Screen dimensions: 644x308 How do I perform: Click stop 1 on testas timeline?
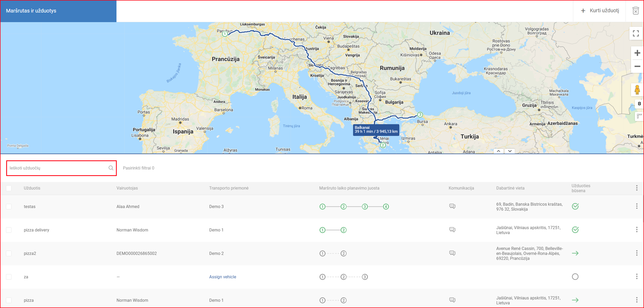pos(322,207)
